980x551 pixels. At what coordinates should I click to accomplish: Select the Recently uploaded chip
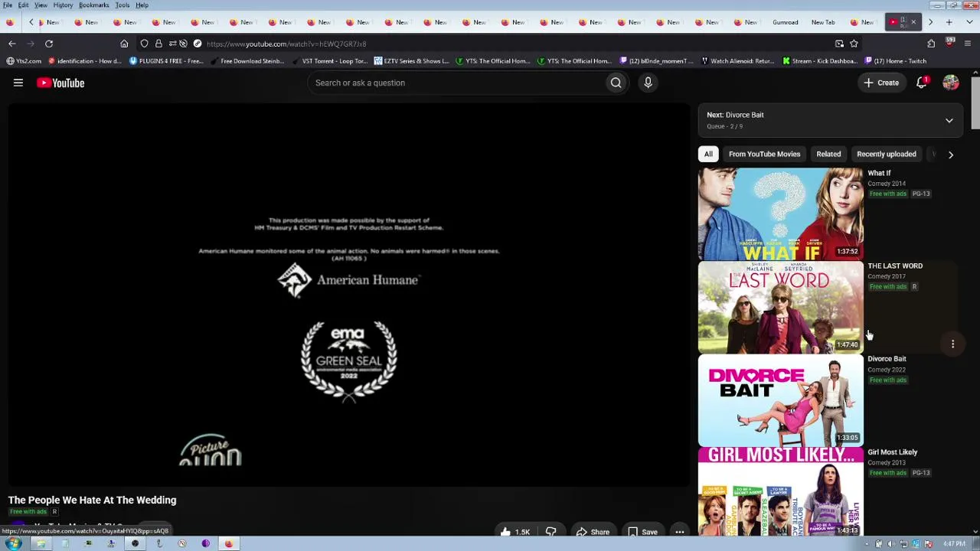(887, 154)
